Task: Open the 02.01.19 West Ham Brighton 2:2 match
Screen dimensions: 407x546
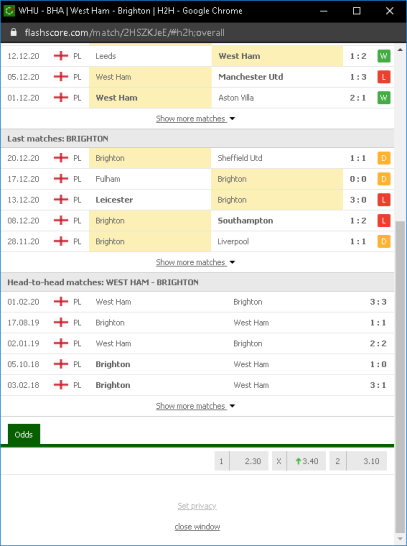Action: [x=197, y=343]
